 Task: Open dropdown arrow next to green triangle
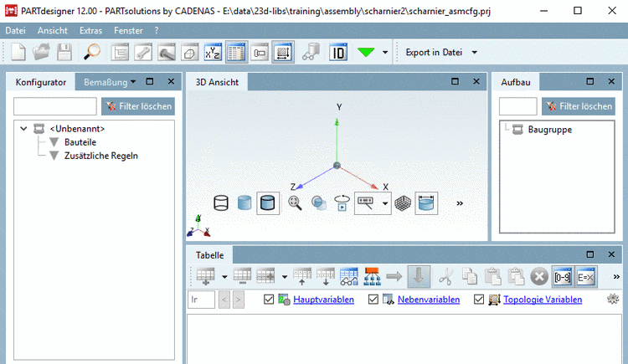point(385,52)
